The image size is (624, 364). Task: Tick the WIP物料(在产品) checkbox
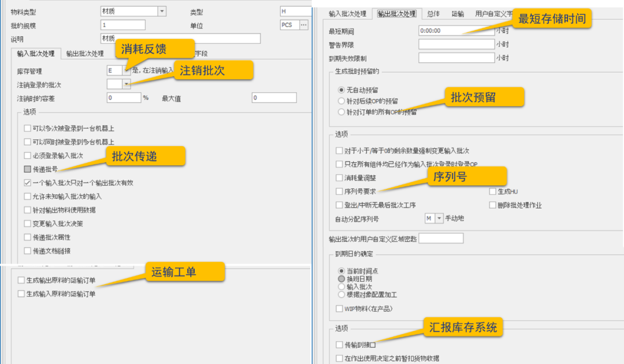click(x=339, y=309)
